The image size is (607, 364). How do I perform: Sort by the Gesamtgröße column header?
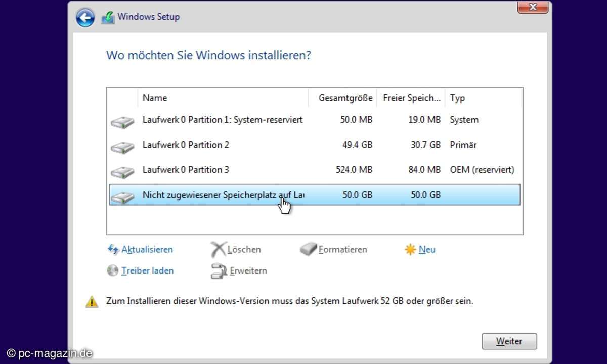pos(343,98)
